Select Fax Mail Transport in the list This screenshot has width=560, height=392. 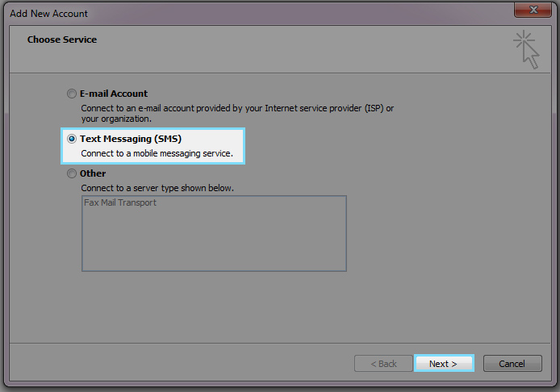(x=120, y=203)
